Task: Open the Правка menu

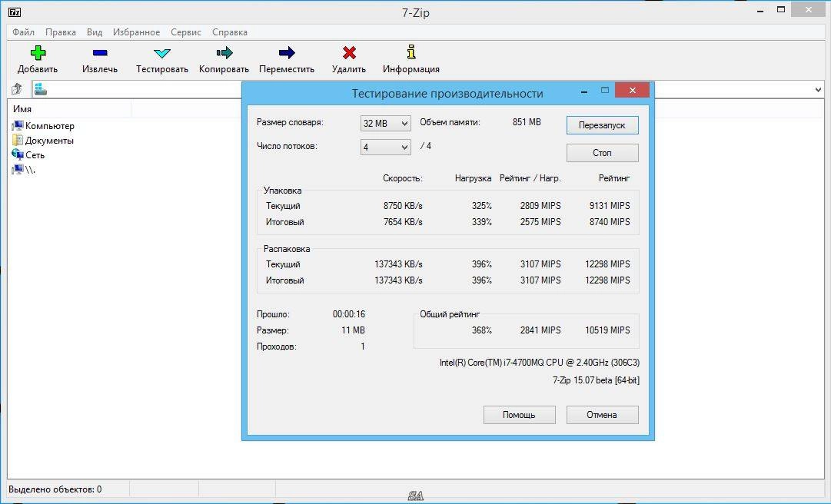Action: pyautogui.click(x=61, y=32)
